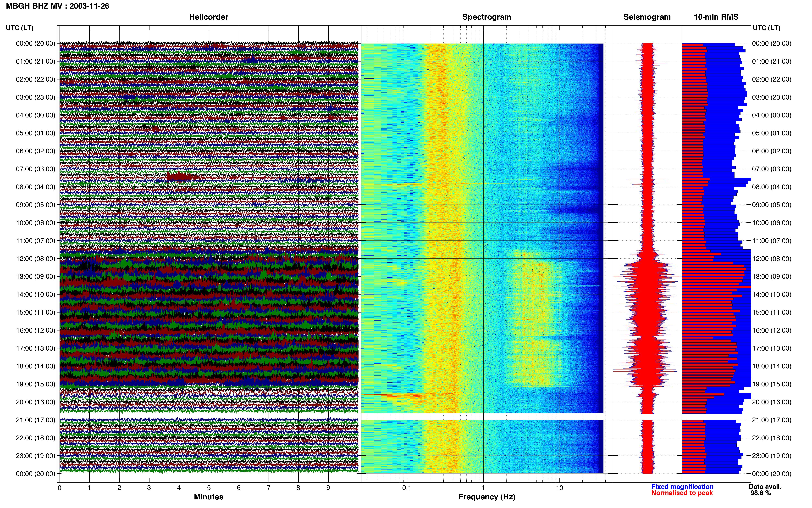The width and height of the screenshot is (812, 508).
Task: Click left time label '12:00 (08:00)'
Action: [x=36, y=259]
